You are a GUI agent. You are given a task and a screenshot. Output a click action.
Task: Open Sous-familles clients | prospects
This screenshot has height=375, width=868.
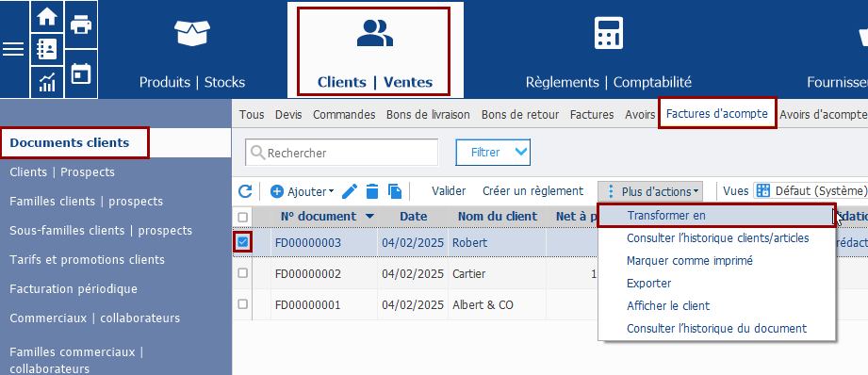(x=101, y=231)
